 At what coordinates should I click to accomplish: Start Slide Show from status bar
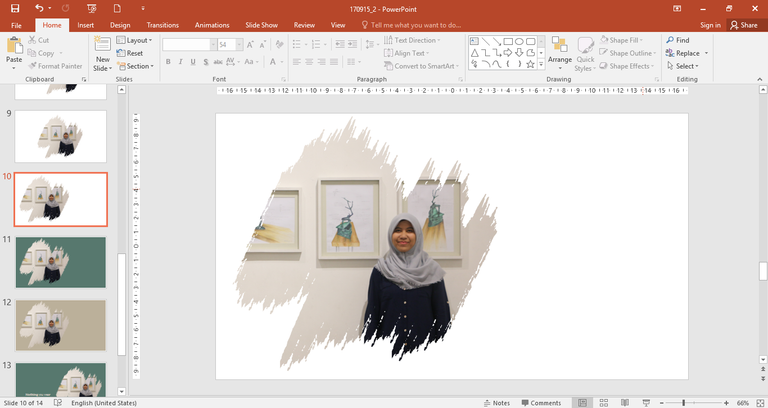click(x=646, y=403)
